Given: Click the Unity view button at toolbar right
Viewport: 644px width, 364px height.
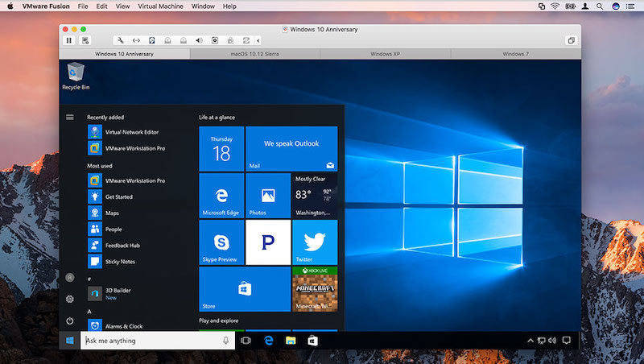Looking at the screenshot, I should 571,40.
